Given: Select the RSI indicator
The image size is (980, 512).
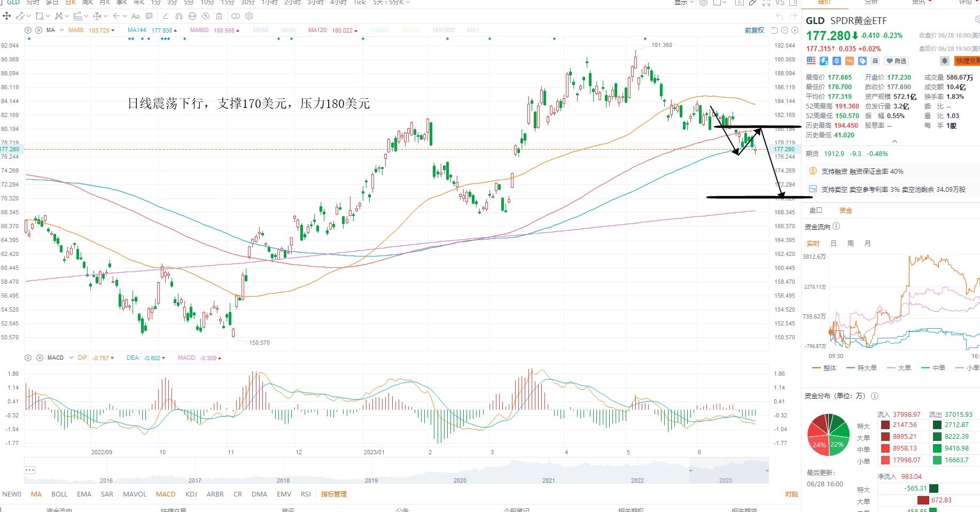Looking at the screenshot, I should pyautogui.click(x=306, y=494).
